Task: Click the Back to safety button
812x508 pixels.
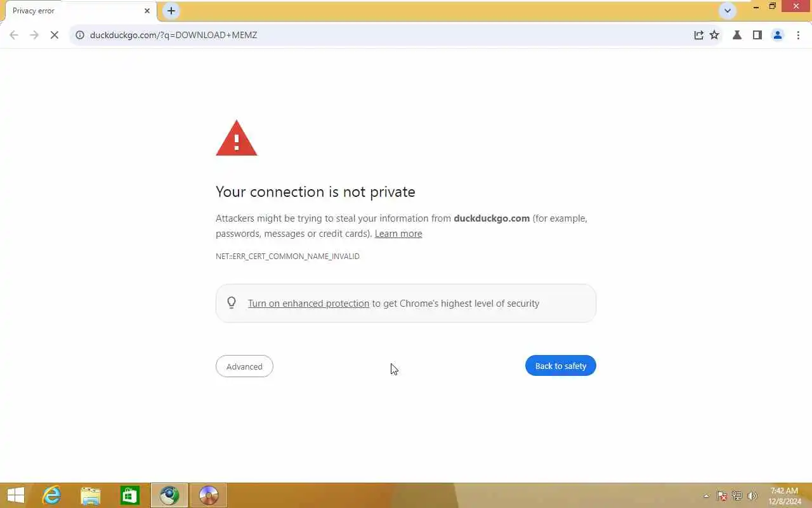Action: pyautogui.click(x=561, y=366)
